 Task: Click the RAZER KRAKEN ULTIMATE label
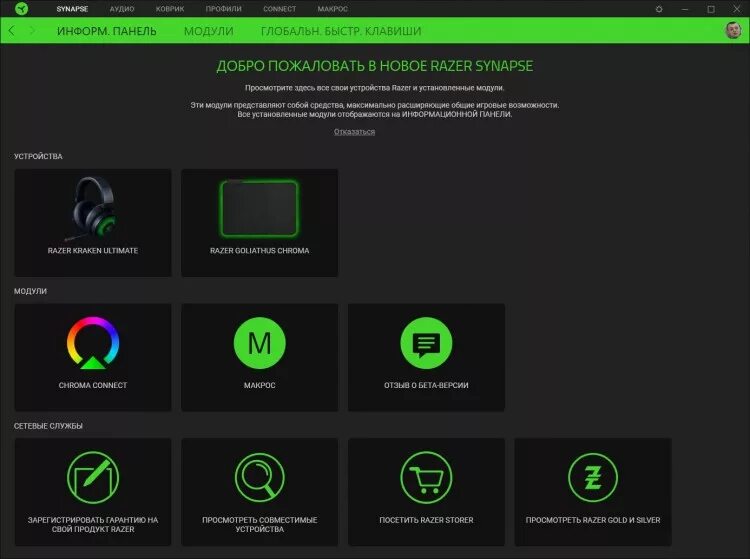click(x=93, y=251)
